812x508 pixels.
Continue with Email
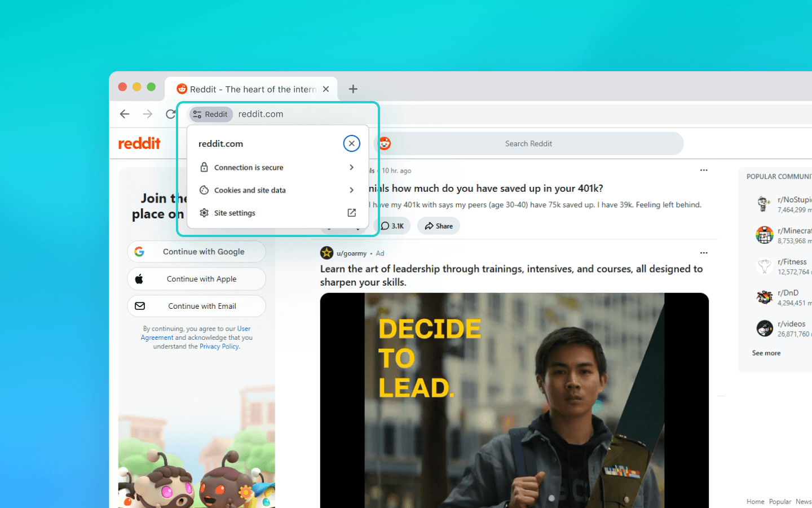[197, 306]
